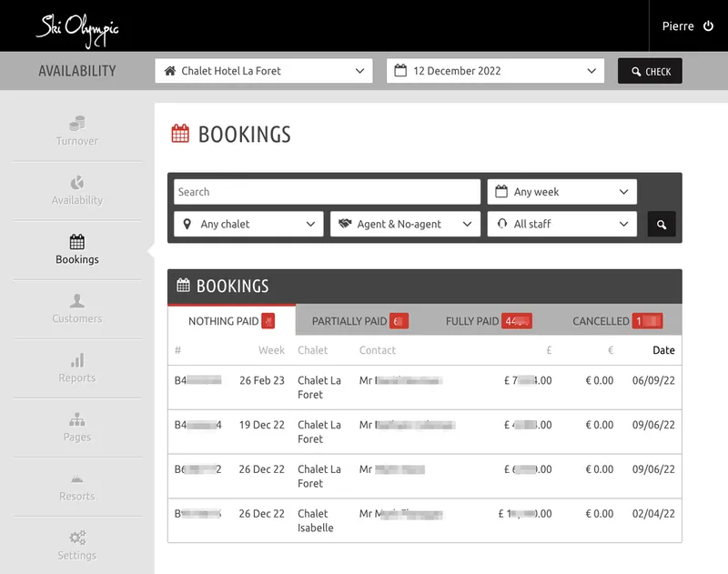Image resolution: width=728 pixels, height=574 pixels.
Task: Click the Contact column header
Action: [378, 350]
